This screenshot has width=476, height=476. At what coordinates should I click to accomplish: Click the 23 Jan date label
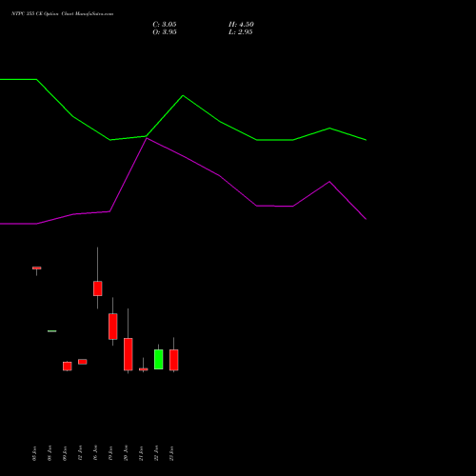pyautogui.click(x=171, y=453)
